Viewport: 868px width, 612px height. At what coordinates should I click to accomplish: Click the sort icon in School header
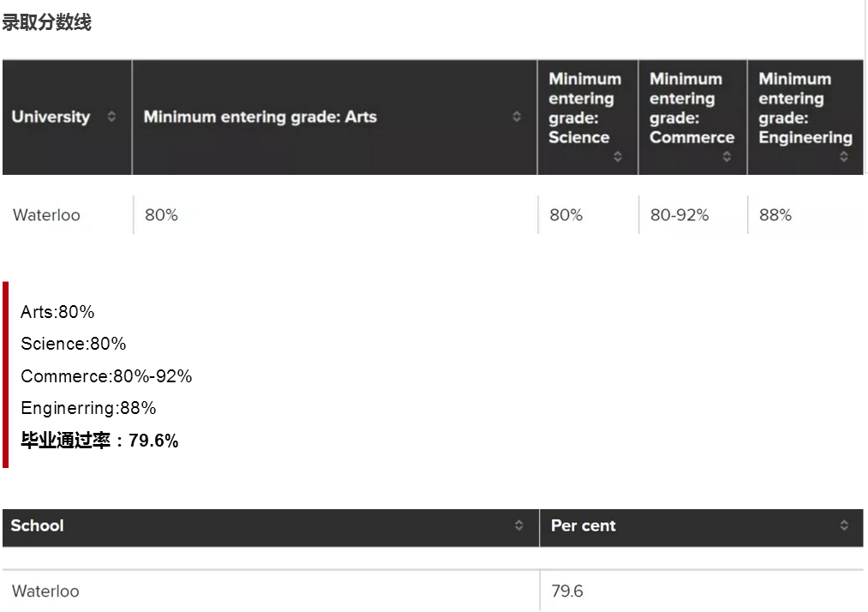coord(518,525)
